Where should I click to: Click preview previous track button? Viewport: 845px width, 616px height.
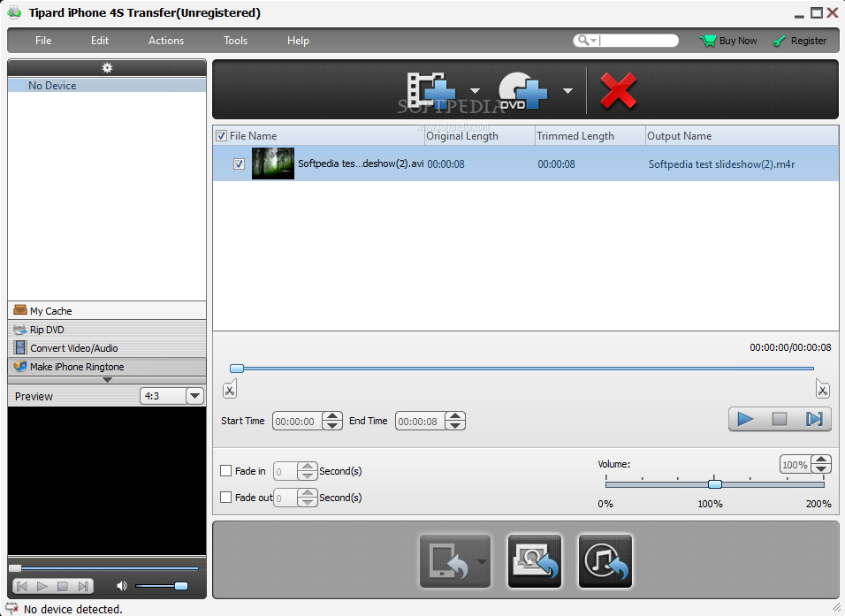[22, 586]
